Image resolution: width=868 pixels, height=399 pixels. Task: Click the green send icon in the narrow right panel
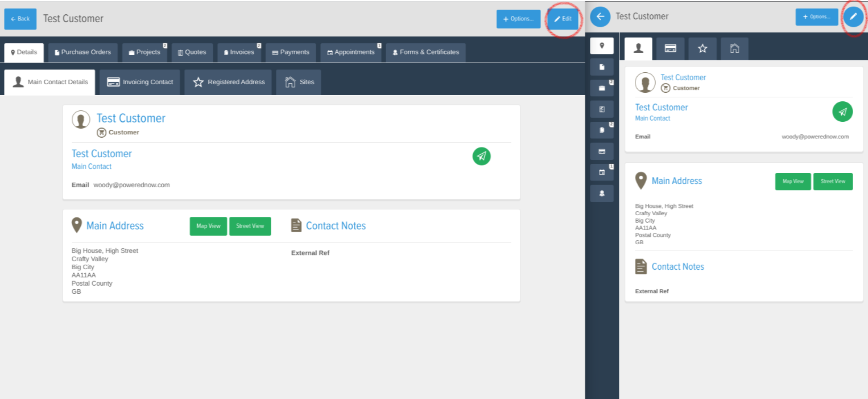click(842, 112)
